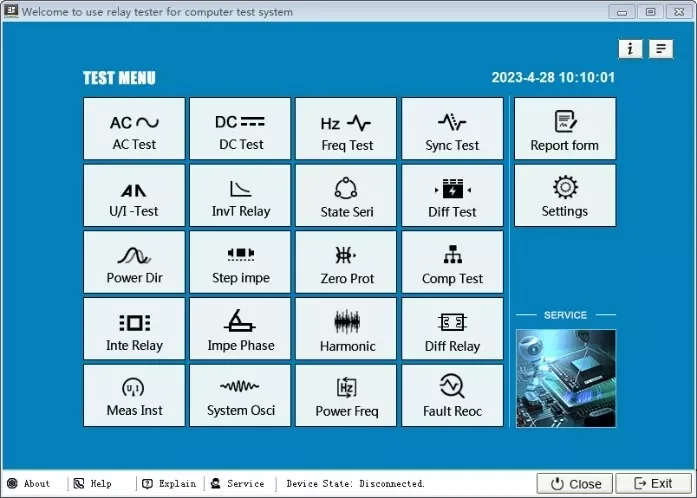Open the AC Test module

point(134,129)
